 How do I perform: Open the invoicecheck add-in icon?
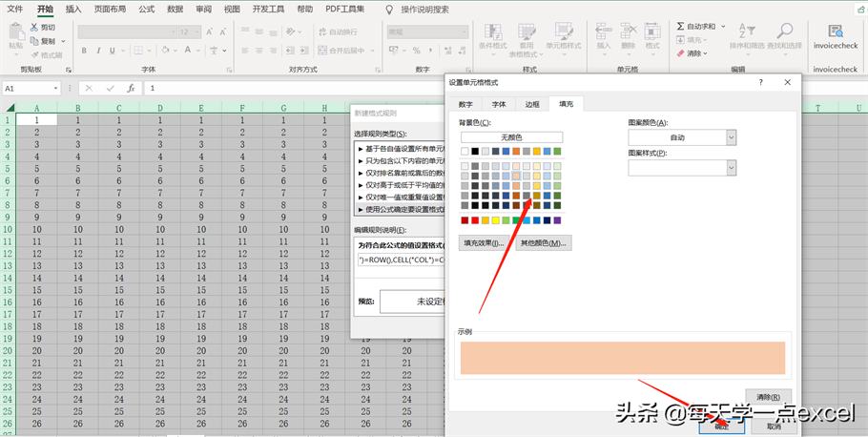tap(828, 31)
